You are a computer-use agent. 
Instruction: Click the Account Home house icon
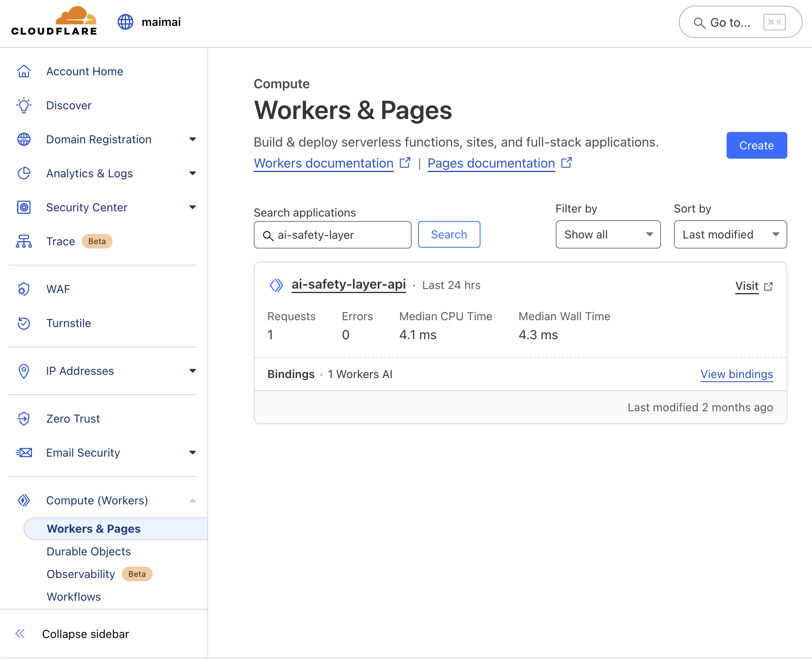click(24, 71)
